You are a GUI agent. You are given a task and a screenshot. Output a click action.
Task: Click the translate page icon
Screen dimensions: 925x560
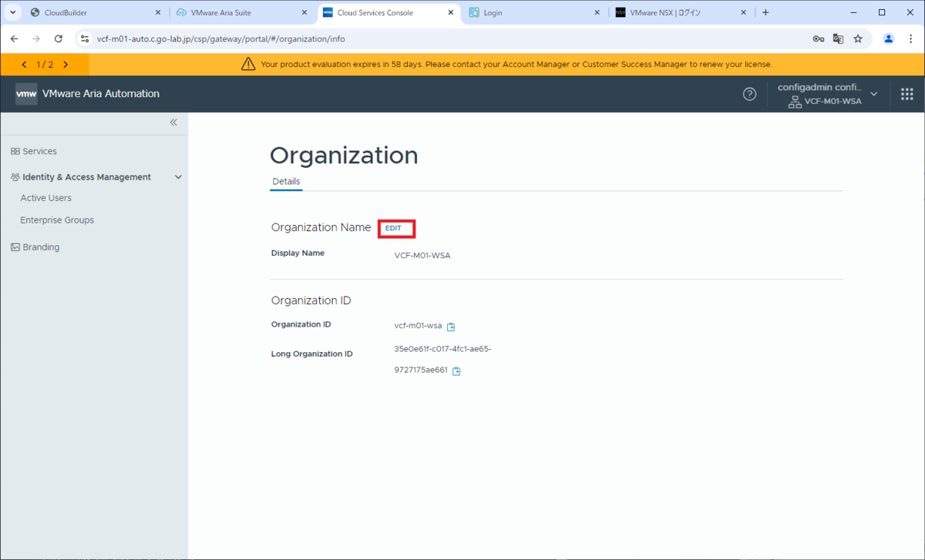point(838,39)
